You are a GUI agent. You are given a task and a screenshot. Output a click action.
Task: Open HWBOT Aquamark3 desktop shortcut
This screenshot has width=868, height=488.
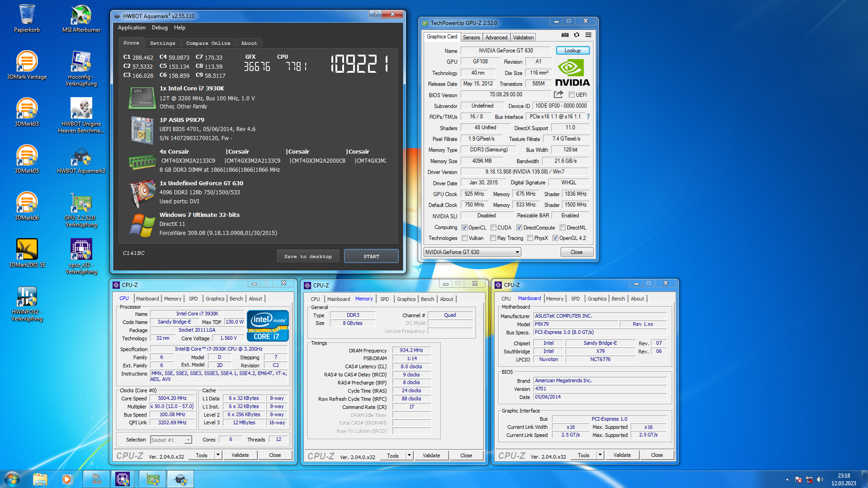coord(81,159)
